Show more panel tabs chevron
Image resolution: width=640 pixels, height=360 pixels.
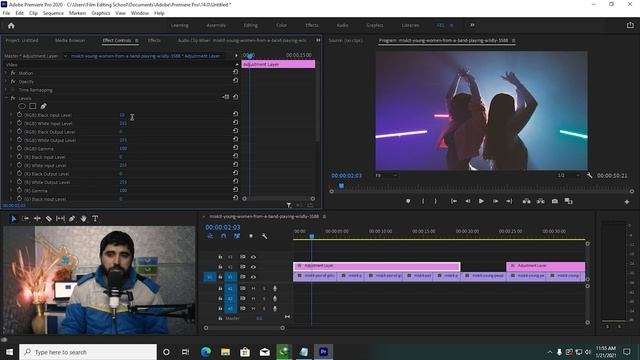(318, 40)
